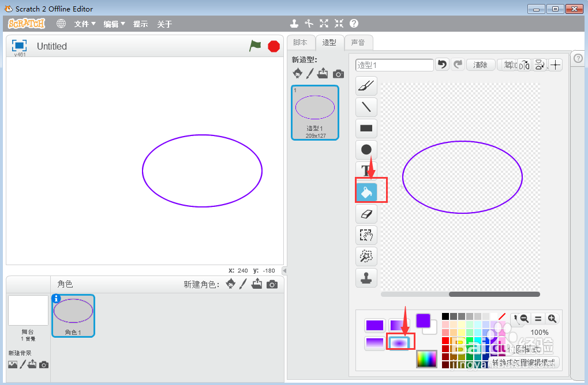Select the grow sprite tool
The height and width of the screenshot is (385, 588).
tap(324, 24)
